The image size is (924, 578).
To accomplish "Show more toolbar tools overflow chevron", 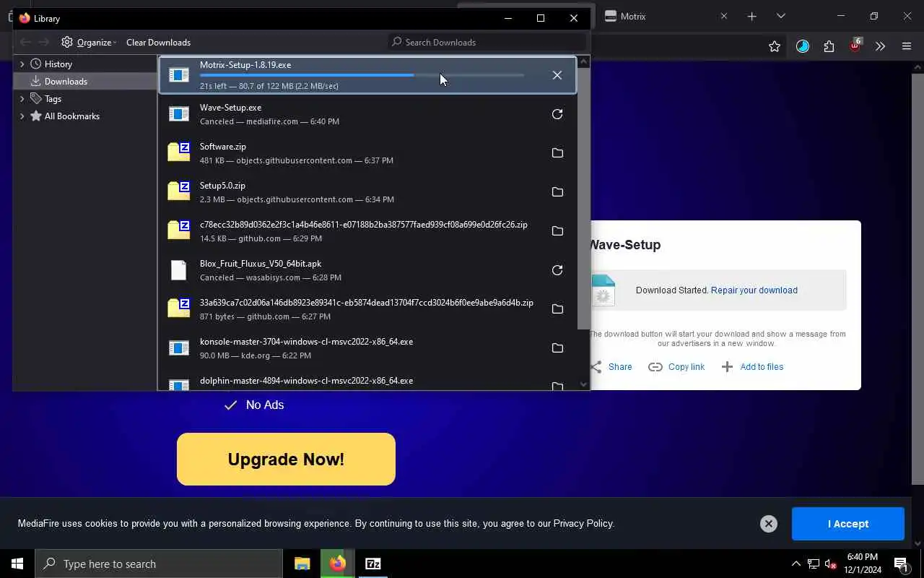I will [880, 46].
